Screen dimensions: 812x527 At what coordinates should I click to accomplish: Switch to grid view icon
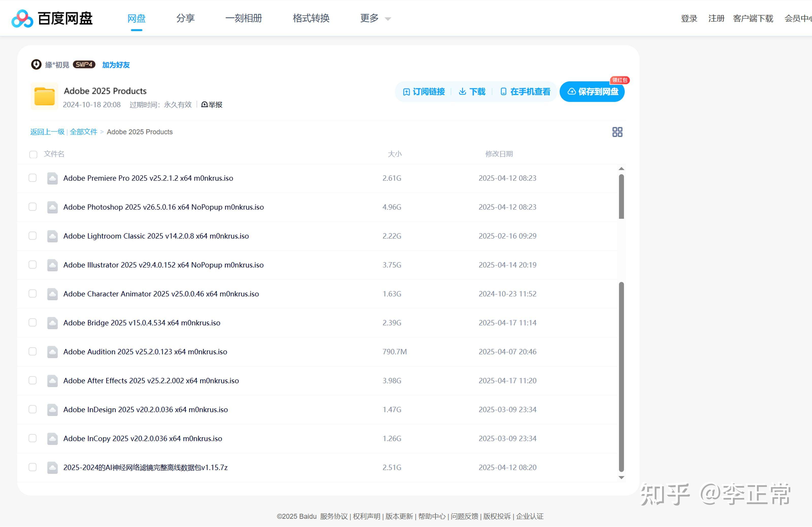pos(617,132)
